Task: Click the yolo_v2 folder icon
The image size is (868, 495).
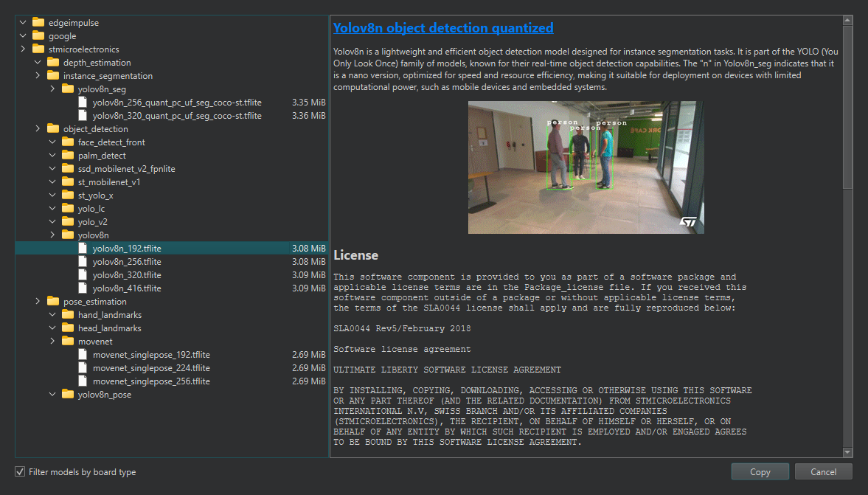Action: point(68,222)
